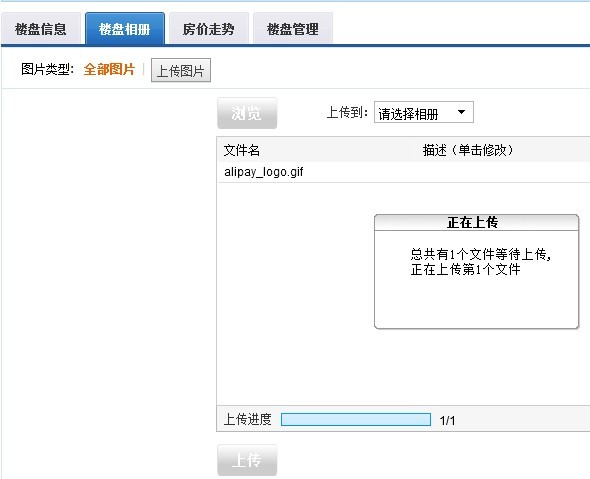Open the 请选择相册 album dropdown

pos(424,113)
